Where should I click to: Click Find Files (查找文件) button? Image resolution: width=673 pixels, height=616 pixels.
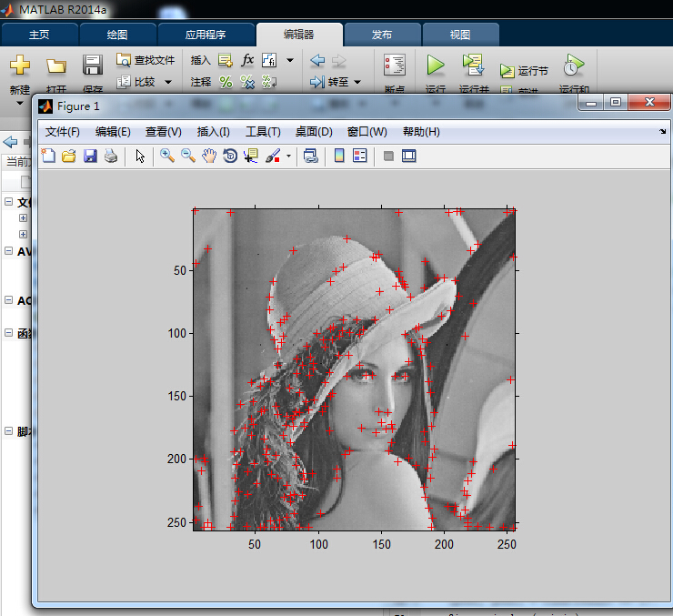[146, 60]
